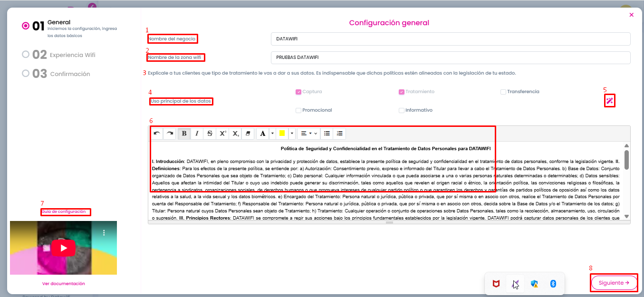Disable the Tratamiento checkbox

pyautogui.click(x=401, y=91)
